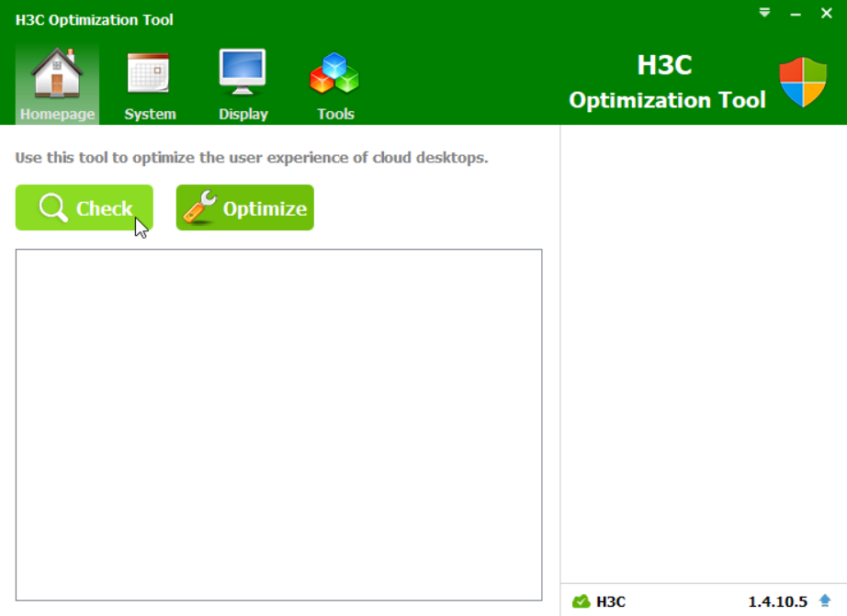Image resolution: width=847 pixels, height=616 pixels.
Task: Click the colorful shield logo
Action: [803, 82]
